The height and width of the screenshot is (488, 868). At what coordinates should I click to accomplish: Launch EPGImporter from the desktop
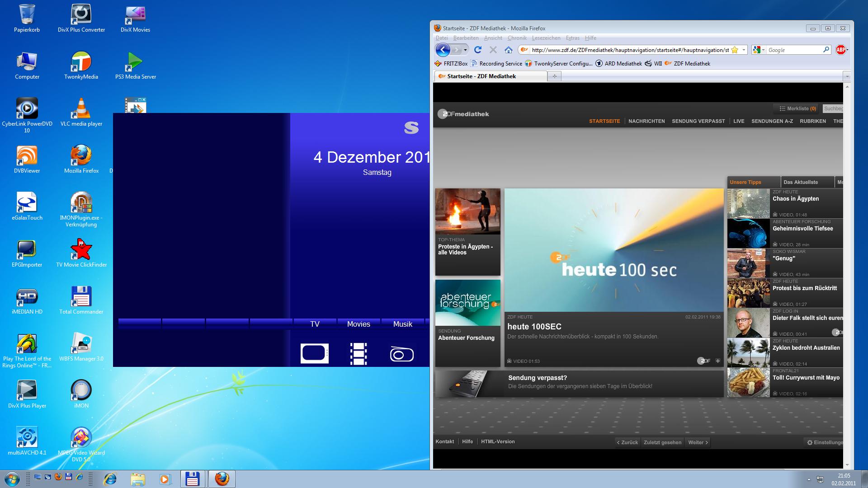(27, 253)
